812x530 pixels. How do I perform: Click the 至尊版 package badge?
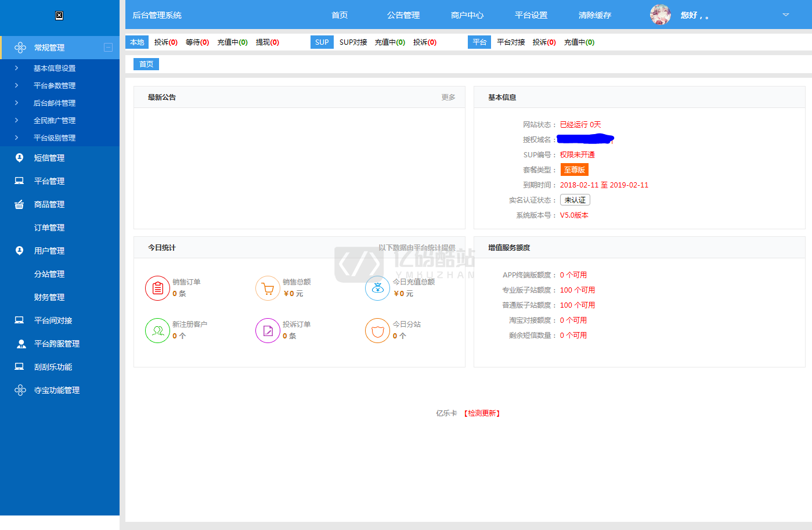[x=575, y=170]
